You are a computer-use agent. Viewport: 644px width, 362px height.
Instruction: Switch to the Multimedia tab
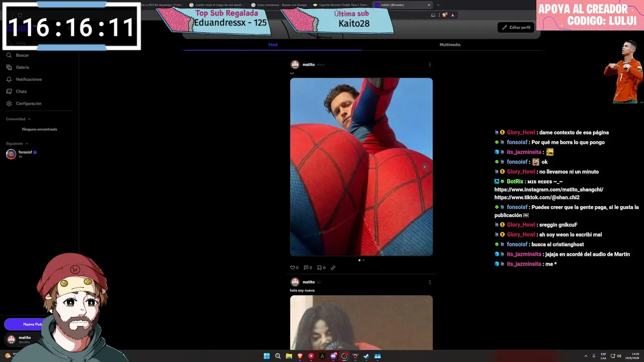point(450,45)
